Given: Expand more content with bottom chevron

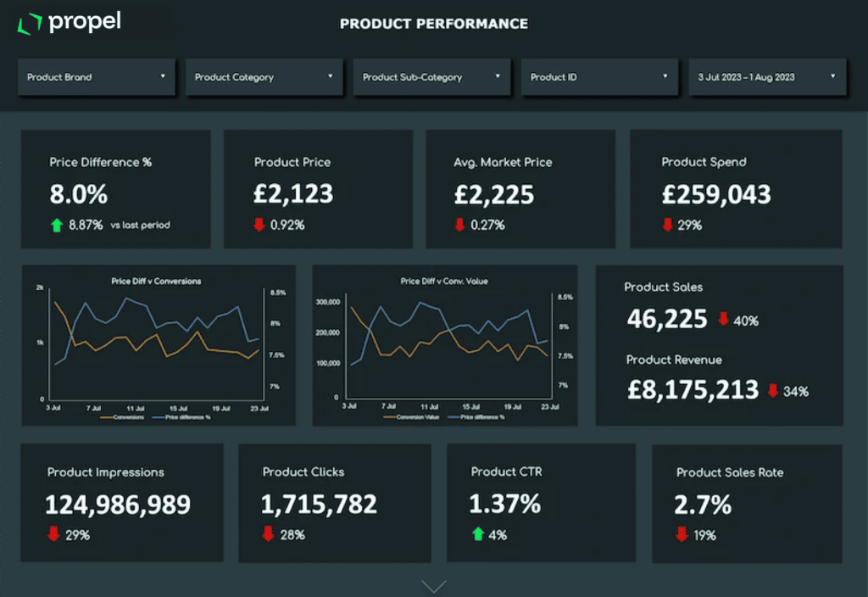Looking at the screenshot, I should (433, 586).
